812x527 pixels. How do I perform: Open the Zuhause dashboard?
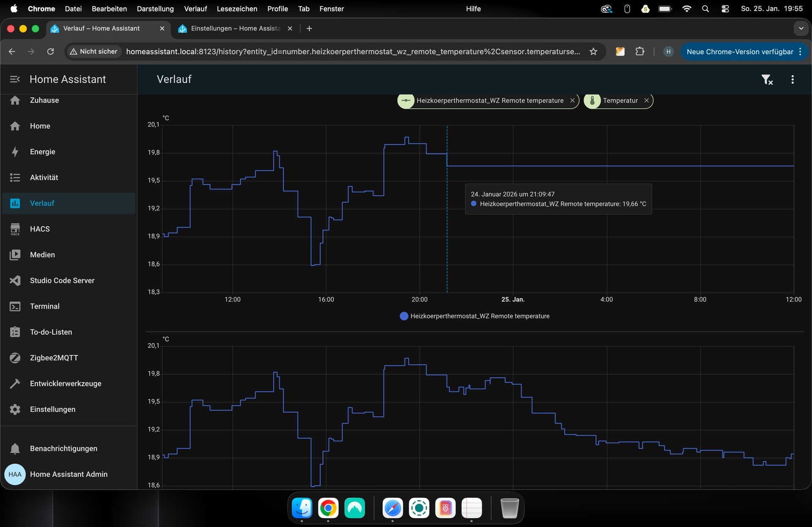click(68, 100)
